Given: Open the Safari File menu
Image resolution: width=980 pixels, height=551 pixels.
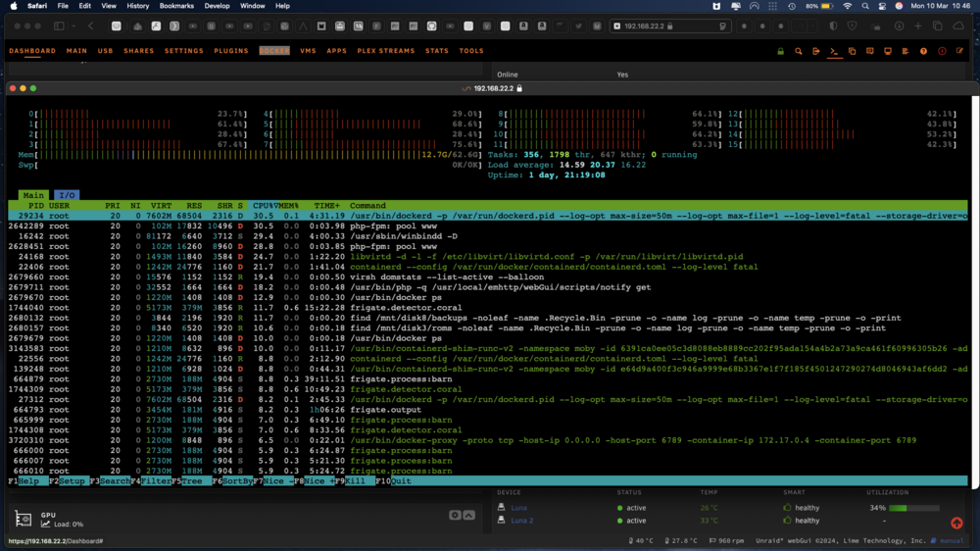Looking at the screenshot, I should click(63, 6).
